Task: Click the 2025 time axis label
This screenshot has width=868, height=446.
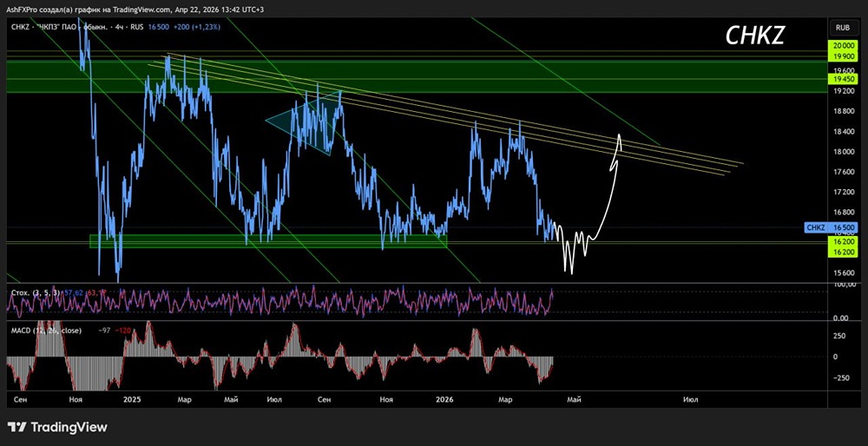Action: 132,399
